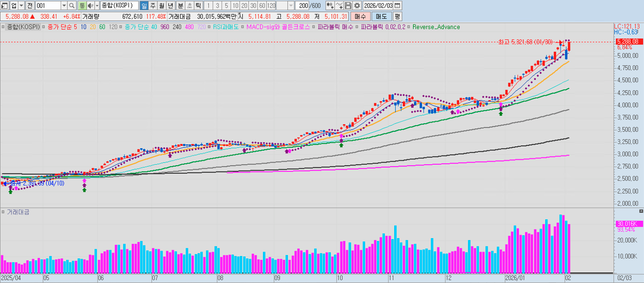
Task: Click the 종합(KOSPI) legend label
Action: (23, 27)
